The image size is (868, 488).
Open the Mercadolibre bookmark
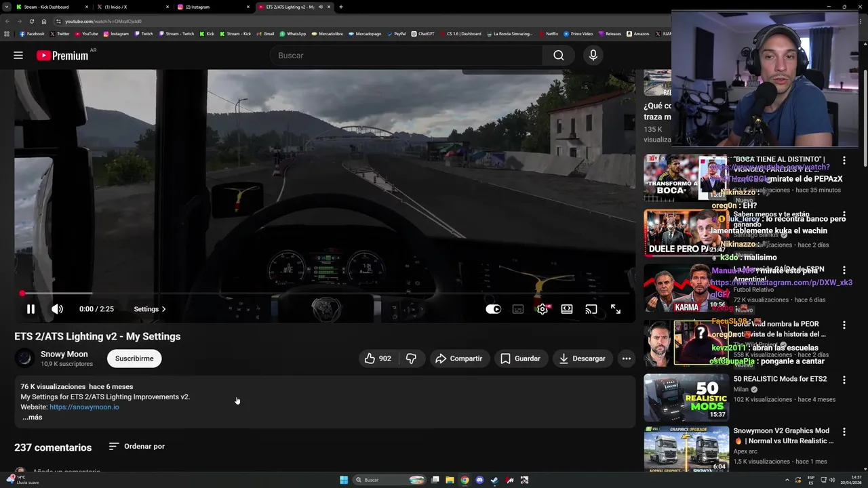[x=328, y=34]
